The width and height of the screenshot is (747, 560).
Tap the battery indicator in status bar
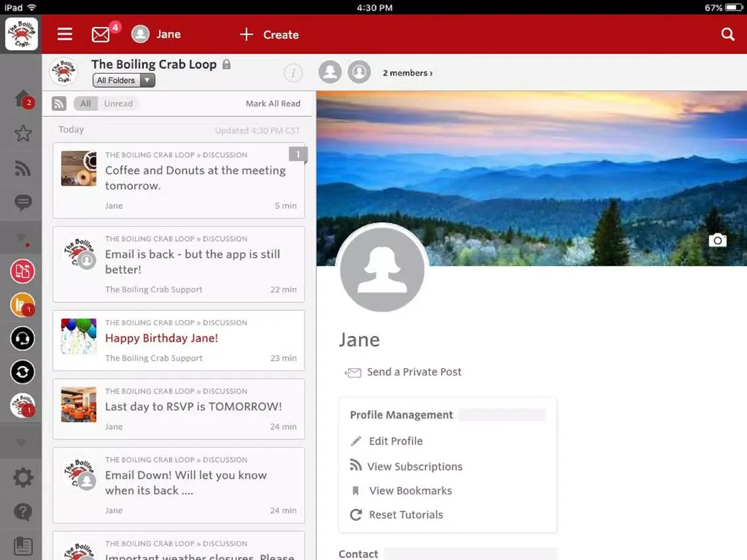734,8
